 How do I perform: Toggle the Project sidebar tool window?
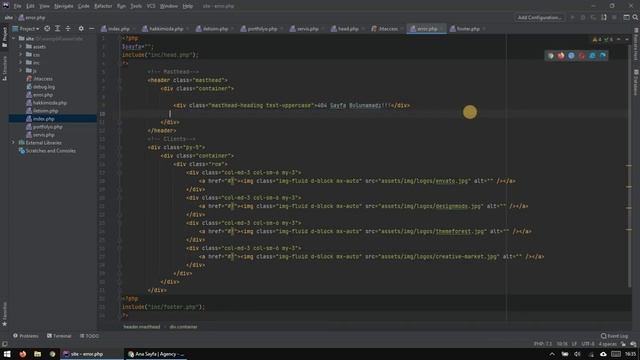pos(4,37)
